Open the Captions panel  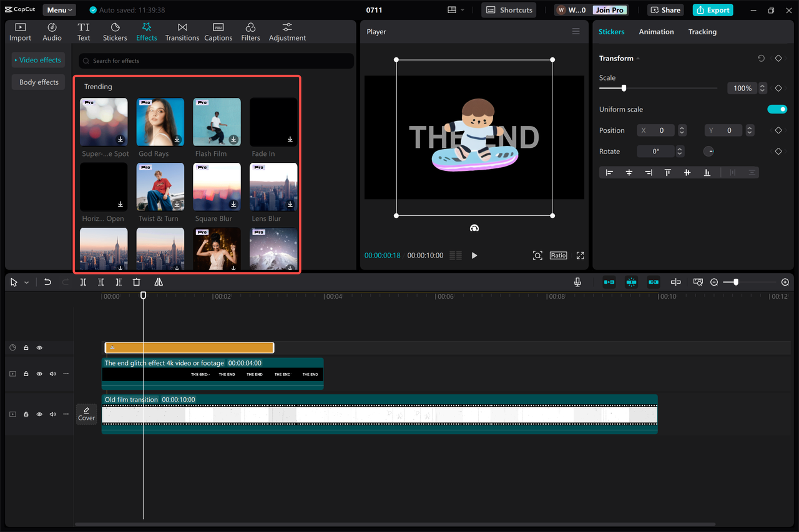[x=218, y=32]
